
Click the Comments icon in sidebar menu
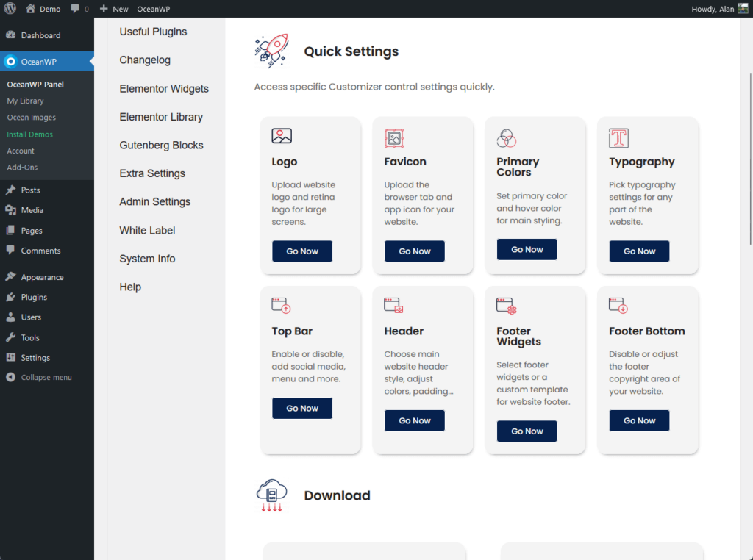tap(10, 250)
